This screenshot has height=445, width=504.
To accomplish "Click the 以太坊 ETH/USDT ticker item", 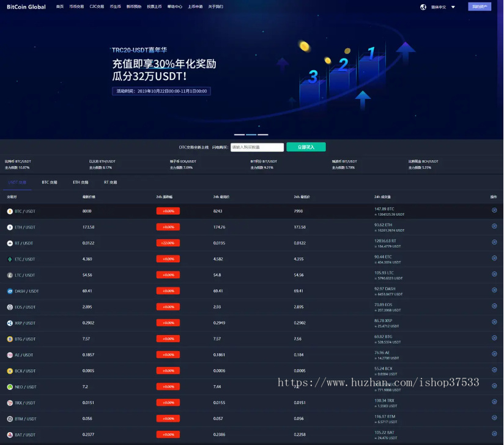I will click(102, 164).
